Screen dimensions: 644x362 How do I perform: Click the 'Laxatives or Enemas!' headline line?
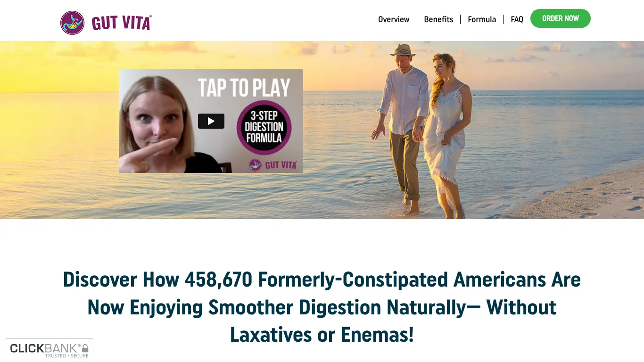click(x=322, y=335)
